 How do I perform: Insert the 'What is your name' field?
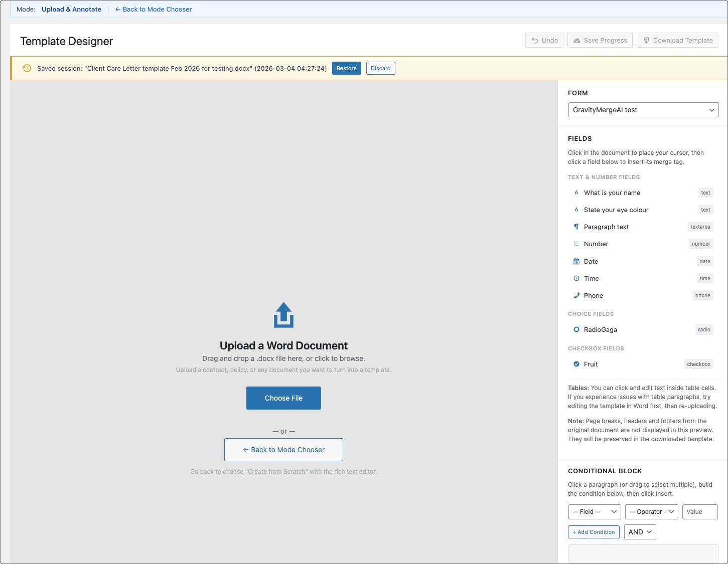tap(612, 193)
